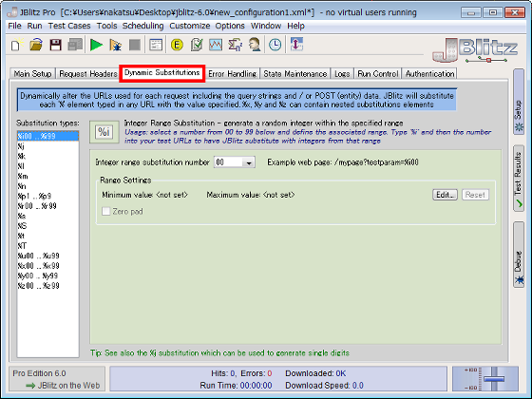532x399 pixels.
Task: Select %r00 ..%r99 substitution type
Action: (x=47, y=206)
